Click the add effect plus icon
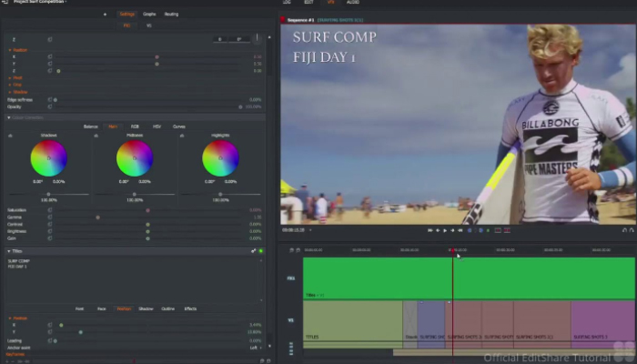 (x=105, y=14)
